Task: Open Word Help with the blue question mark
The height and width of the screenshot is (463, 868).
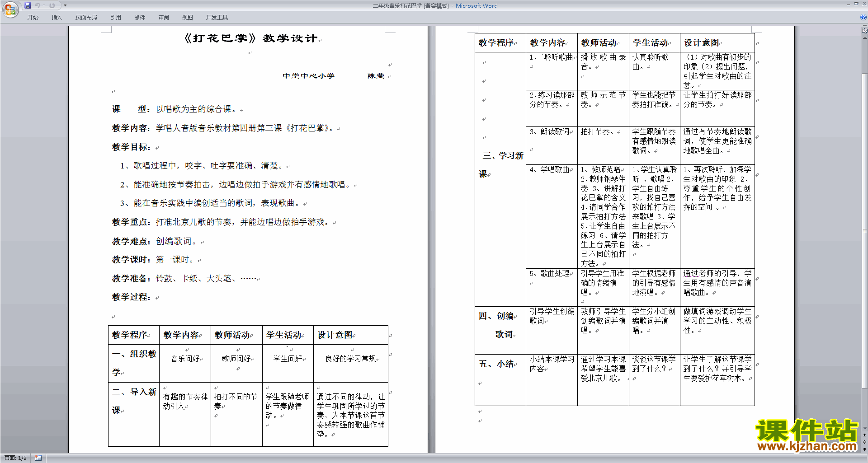Action: (863, 18)
